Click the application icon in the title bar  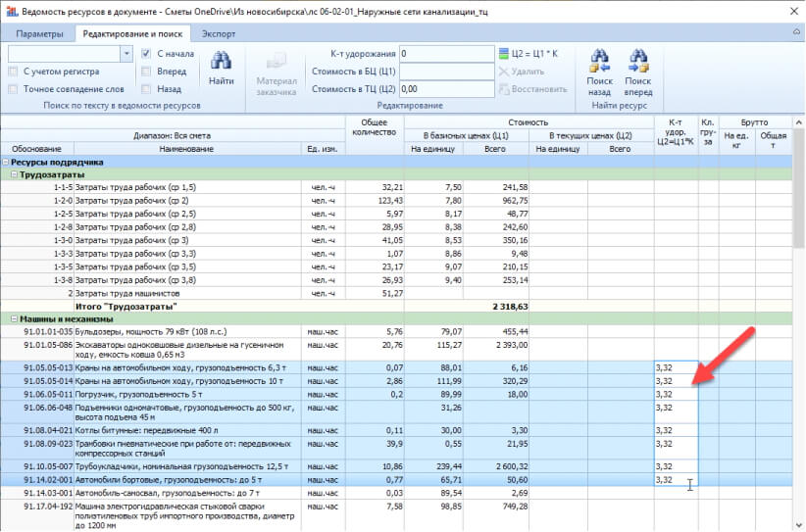[x=12, y=11]
